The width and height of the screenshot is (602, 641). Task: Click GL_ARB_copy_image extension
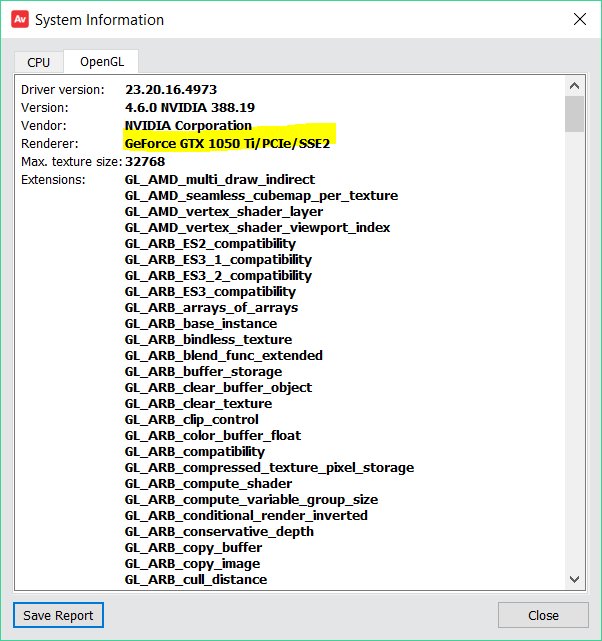(x=192, y=563)
